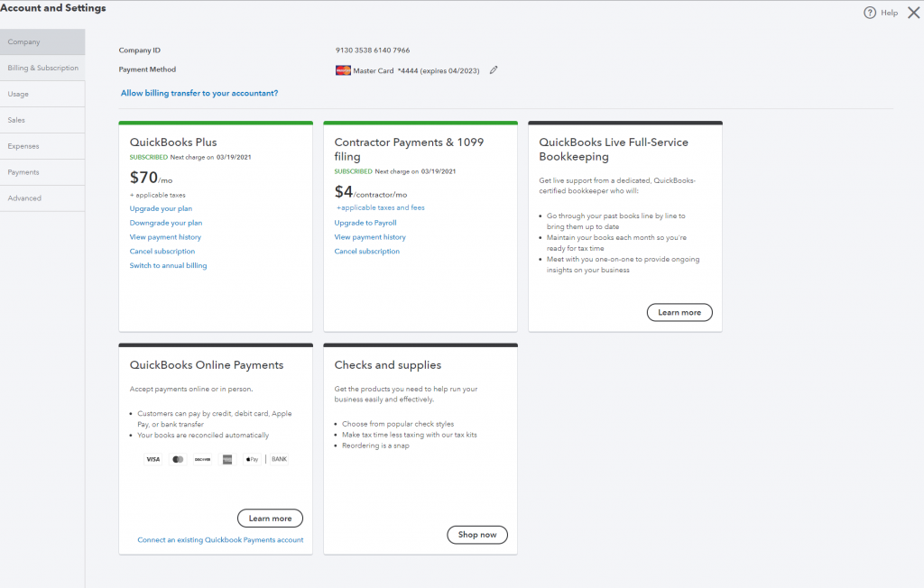Click "Reordering is a snap" bullet text
Image resolution: width=924 pixels, height=588 pixels.
pos(375,446)
